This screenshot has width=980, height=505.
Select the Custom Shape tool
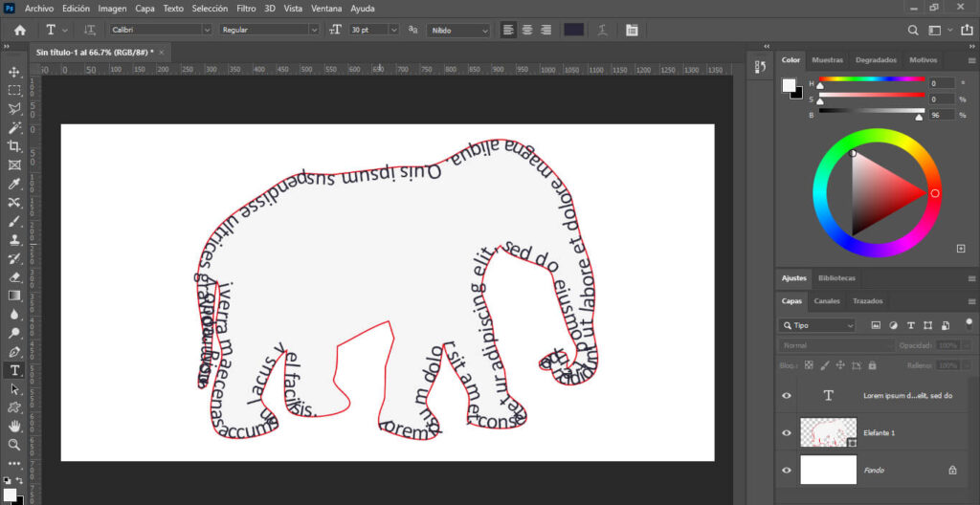(14, 407)
